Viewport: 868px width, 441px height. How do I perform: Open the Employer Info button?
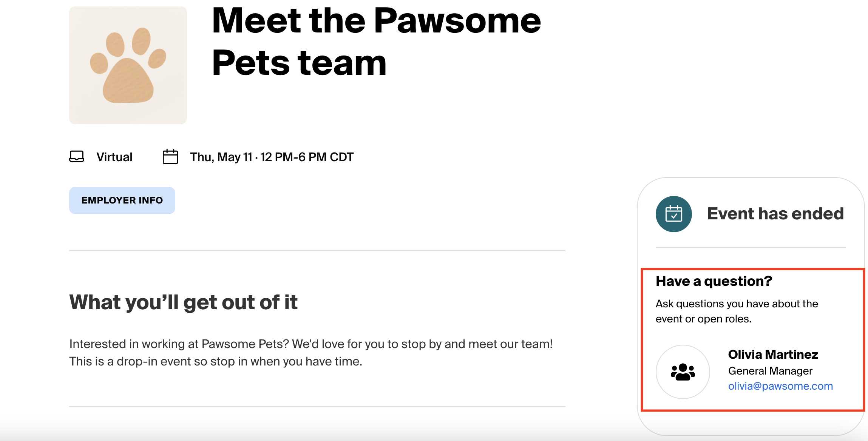(122, 200)
